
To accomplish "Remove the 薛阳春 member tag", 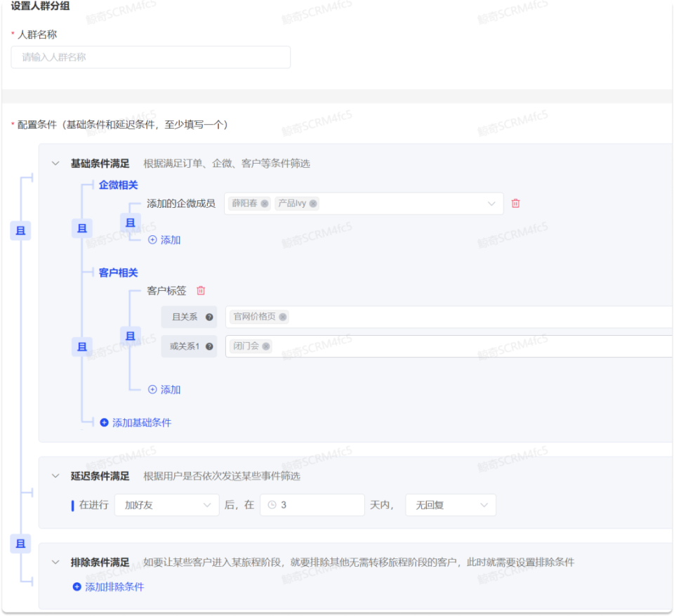I will tap(264, 203).
